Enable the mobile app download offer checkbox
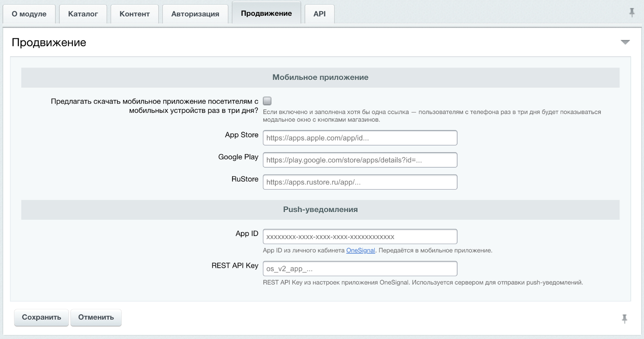 point(267,101)
